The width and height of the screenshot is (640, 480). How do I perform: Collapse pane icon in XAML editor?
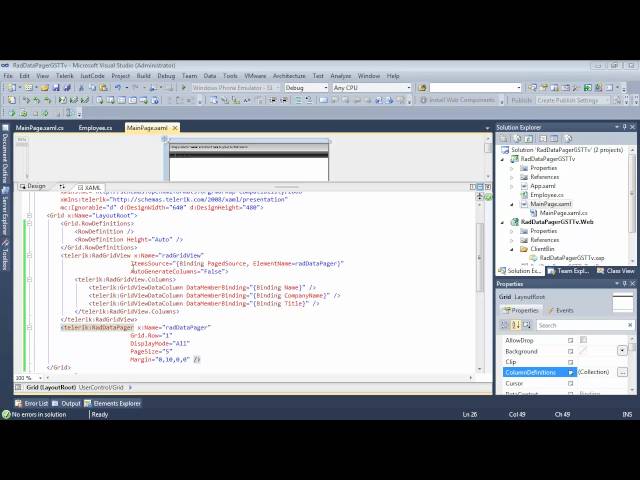[488, 187]
